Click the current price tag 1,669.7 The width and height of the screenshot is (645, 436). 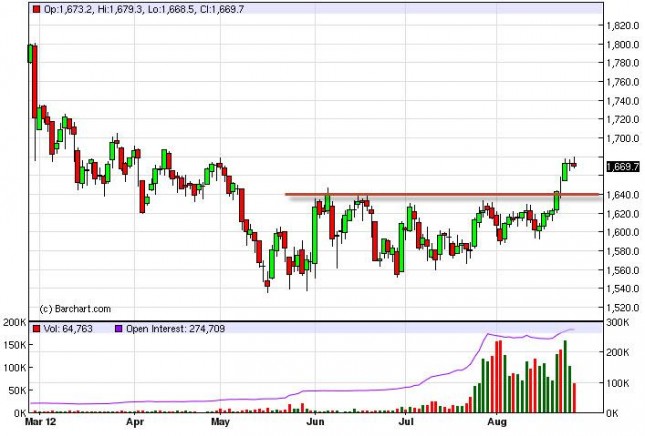[x=623, y=167]
